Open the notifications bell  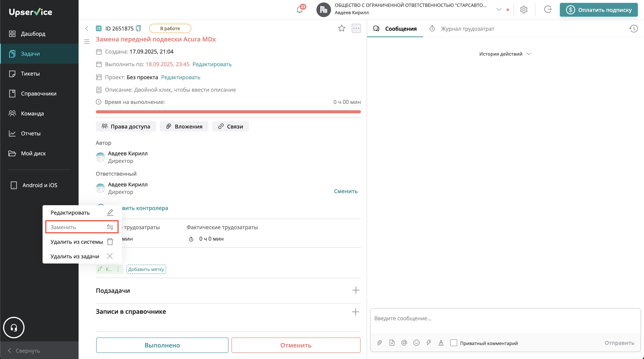[300, 10]
